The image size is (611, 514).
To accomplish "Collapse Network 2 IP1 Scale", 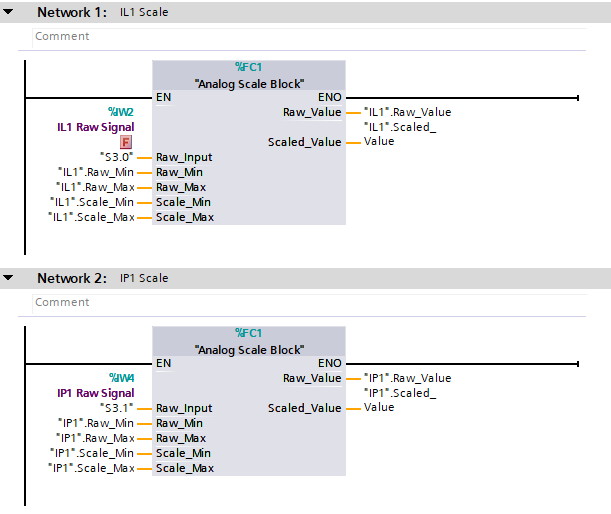I will [8, 278].
